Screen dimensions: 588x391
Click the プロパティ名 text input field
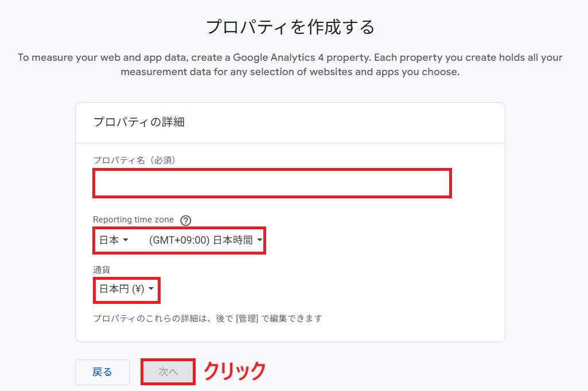[272, 183]
